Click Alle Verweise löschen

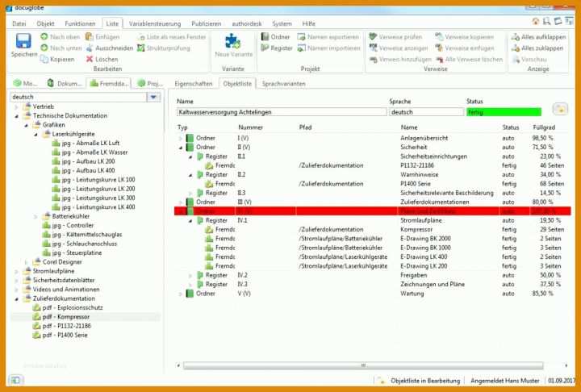[469, 59]
